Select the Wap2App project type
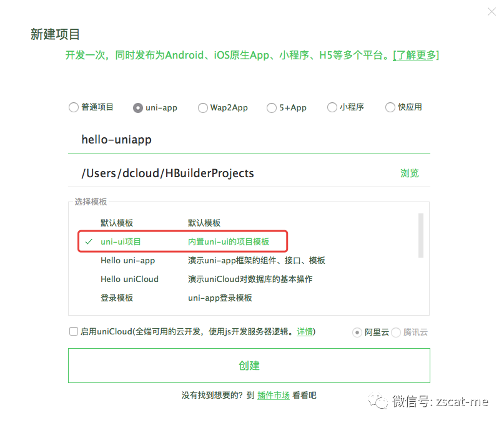The image size is (504, 423). tap(203, 107)
